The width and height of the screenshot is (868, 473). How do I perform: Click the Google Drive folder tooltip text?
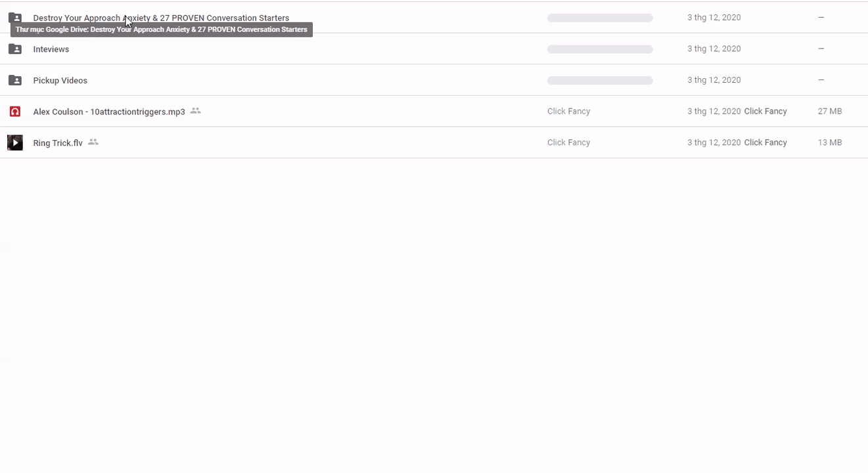[162, 30]
